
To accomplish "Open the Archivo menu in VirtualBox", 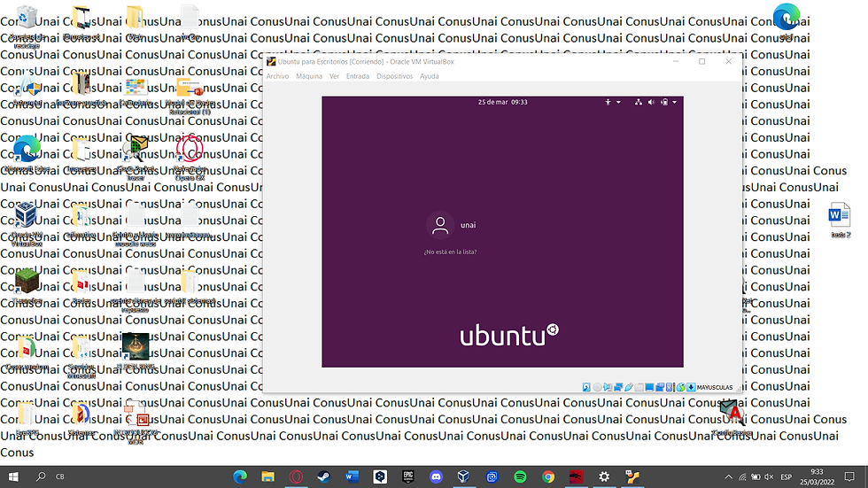I will click(x=277, y=76).
